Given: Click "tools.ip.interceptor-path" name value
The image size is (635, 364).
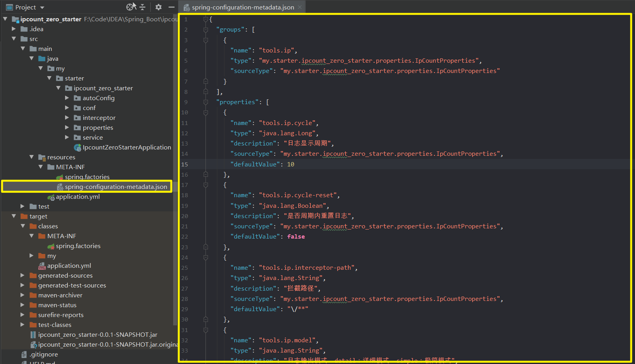Looking at the screenshot, I should pyautogui.click(x=307, y=268).
